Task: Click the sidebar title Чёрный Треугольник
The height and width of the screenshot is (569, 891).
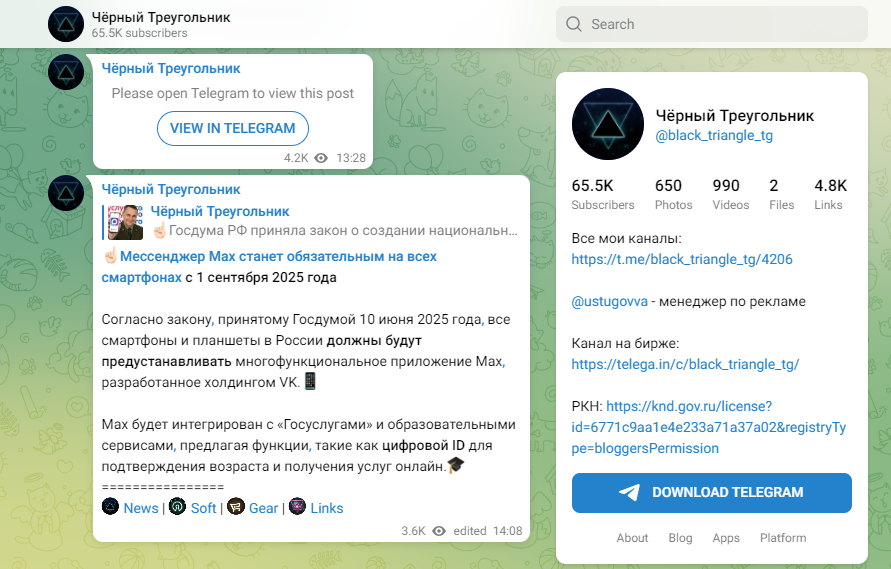Action: [735, 115]
